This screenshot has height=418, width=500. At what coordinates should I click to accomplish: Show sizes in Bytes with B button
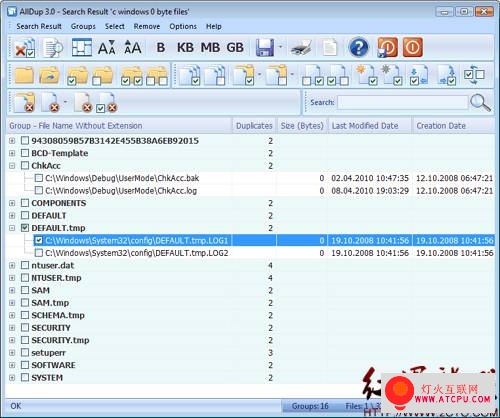161,48
